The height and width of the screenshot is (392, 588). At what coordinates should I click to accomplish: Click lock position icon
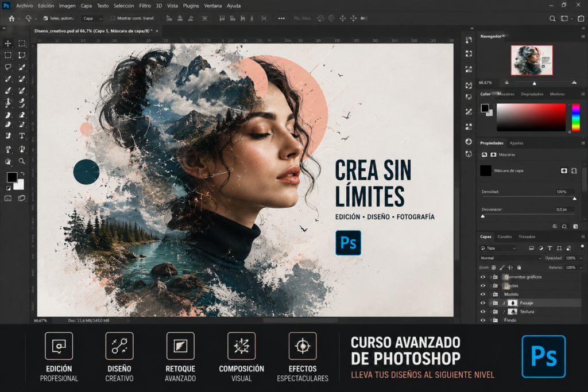tap(510, 267)
